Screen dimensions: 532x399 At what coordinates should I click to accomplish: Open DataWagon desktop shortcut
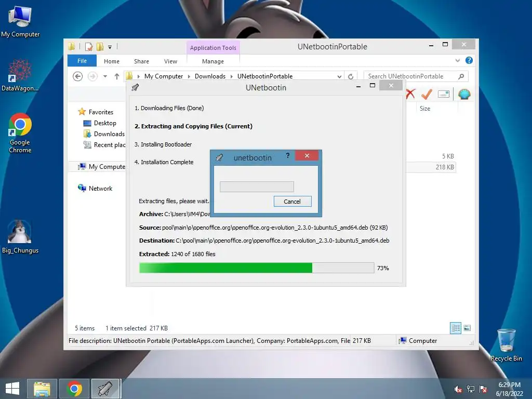click(x=20, y=75)
